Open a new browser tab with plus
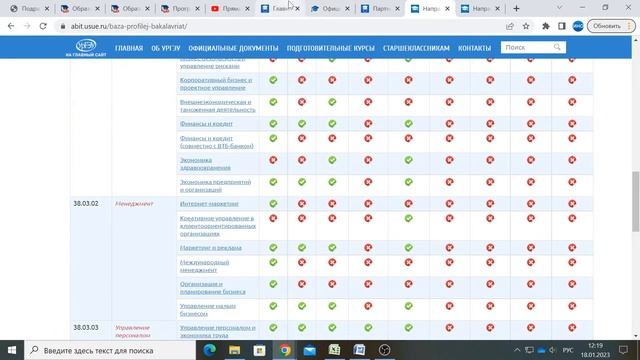Screen dimensions: 640x360 516,8
